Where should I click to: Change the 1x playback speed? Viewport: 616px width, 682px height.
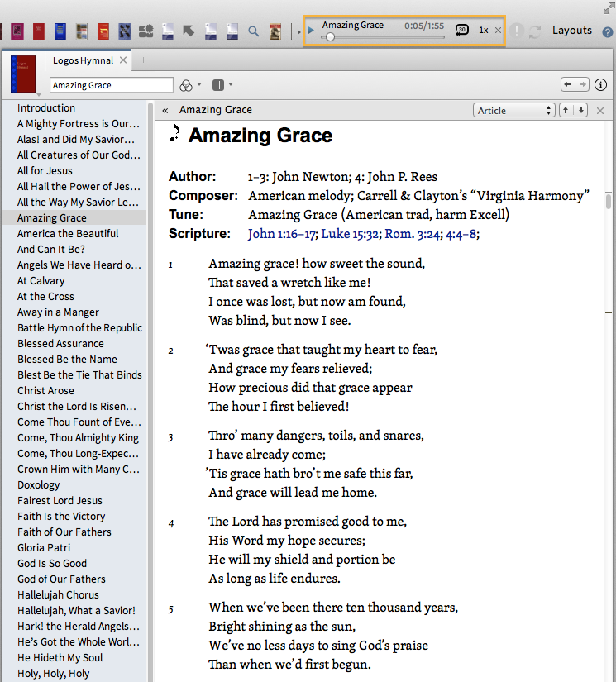click(x=484, y=30)
